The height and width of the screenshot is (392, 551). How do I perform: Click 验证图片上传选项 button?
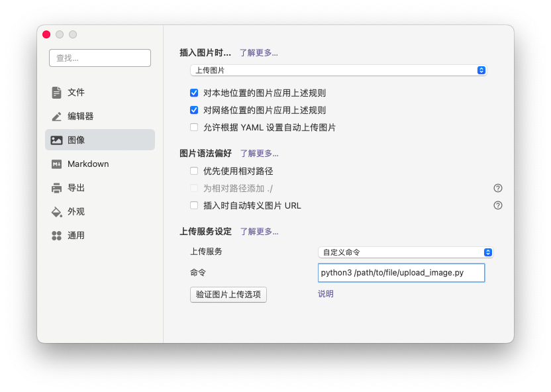point(228,295)
